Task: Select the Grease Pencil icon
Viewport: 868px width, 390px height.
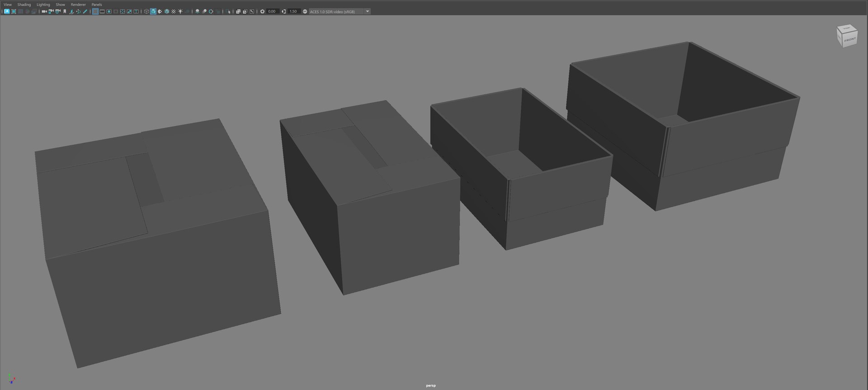Action: click(85, 11)
